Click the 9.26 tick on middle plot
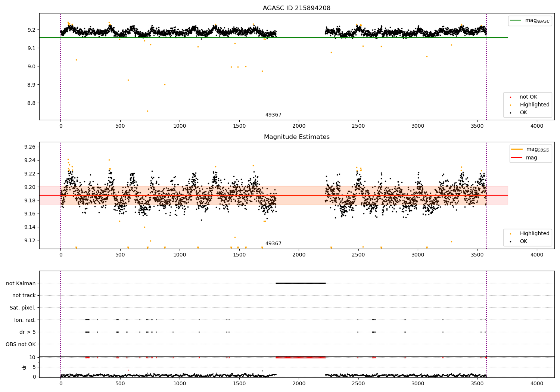 pos(30,147)
